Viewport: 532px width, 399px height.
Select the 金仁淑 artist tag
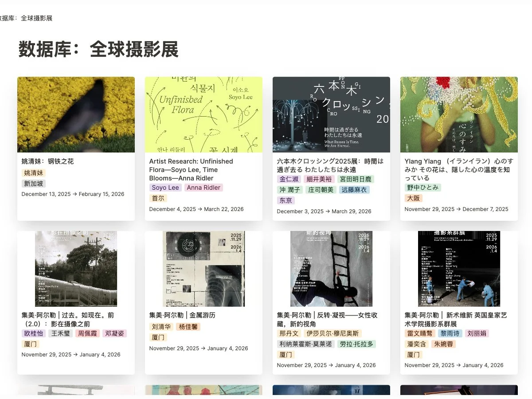click(289, 180)
